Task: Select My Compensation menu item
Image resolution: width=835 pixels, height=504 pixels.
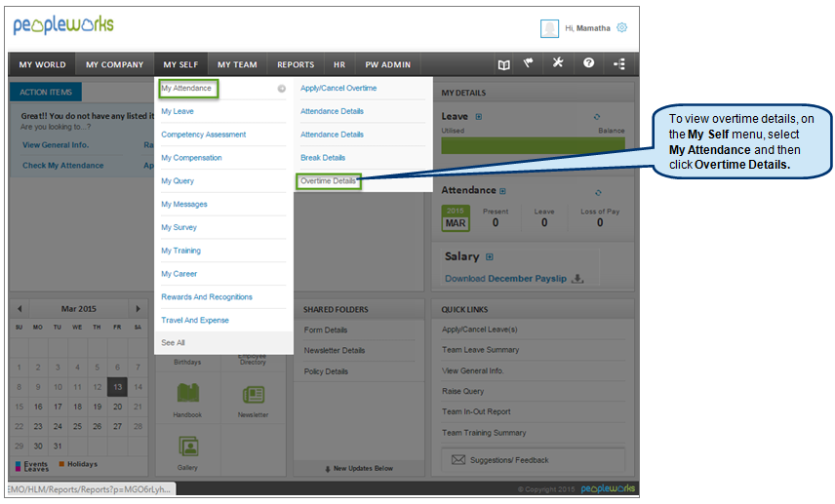Action: coord(191,158)
